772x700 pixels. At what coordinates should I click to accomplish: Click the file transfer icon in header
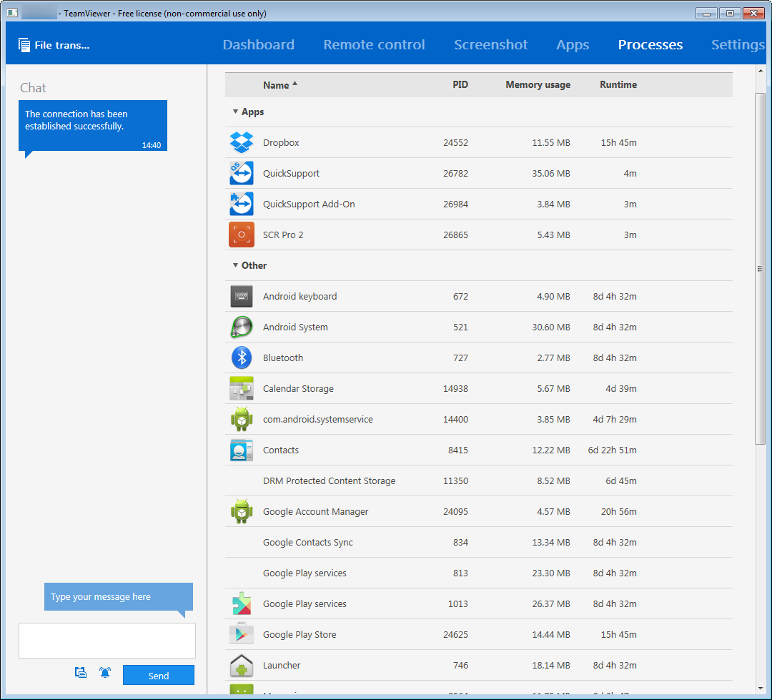(x=24, y=45)
